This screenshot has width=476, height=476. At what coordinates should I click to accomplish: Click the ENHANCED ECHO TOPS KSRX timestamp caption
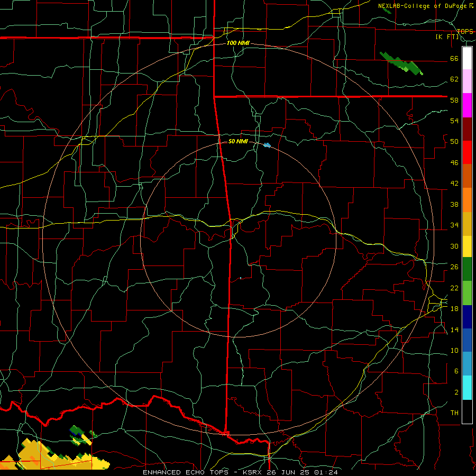(x=240, y=472)
